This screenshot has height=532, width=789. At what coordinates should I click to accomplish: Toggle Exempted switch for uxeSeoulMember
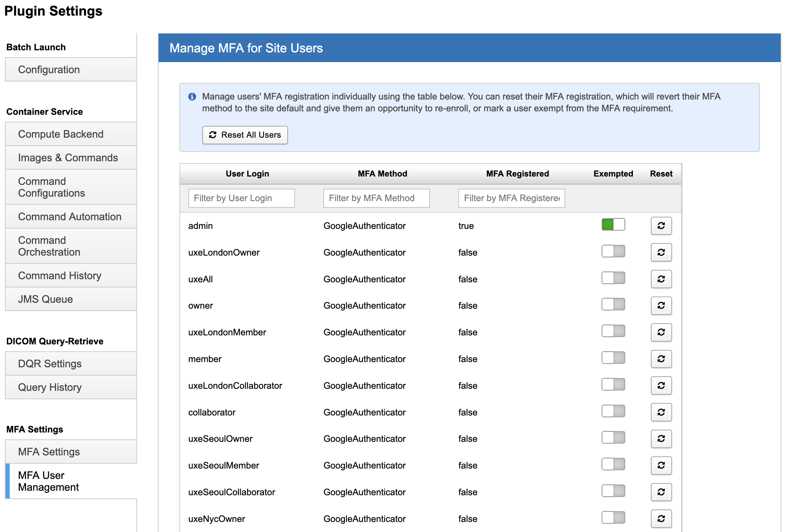[x=613, y=464]
